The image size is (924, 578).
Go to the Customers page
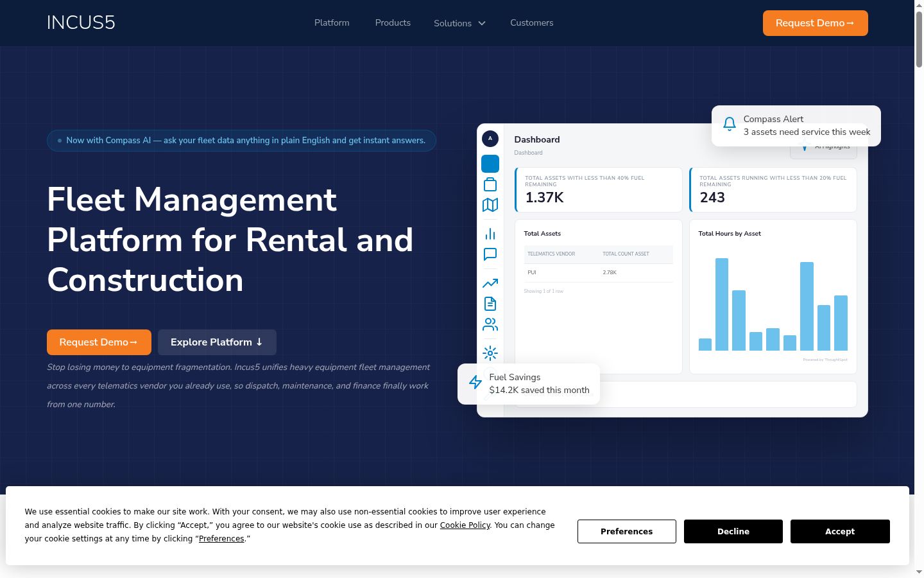coord(532,22)
